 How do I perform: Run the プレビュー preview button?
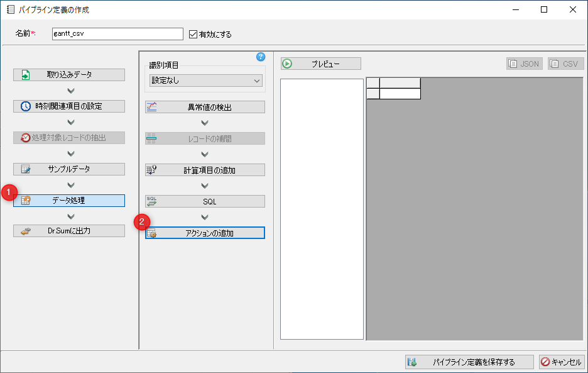click(x=321, y=64)
